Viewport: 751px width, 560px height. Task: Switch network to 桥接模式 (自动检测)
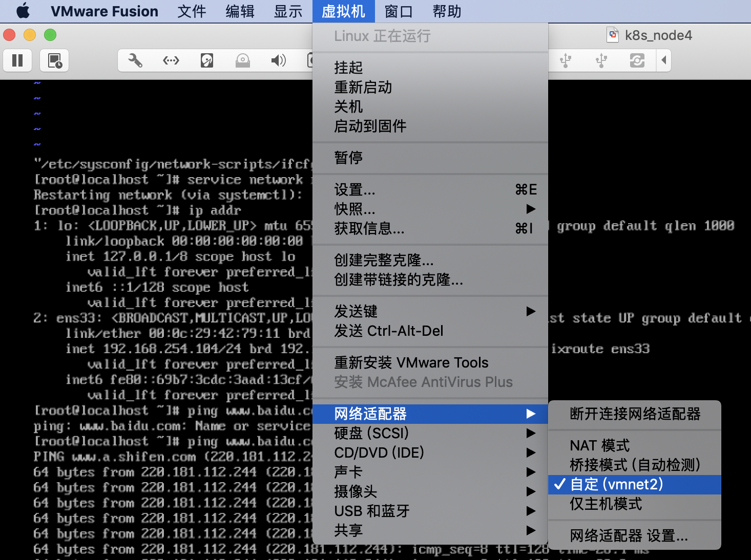tap(635, 465)
